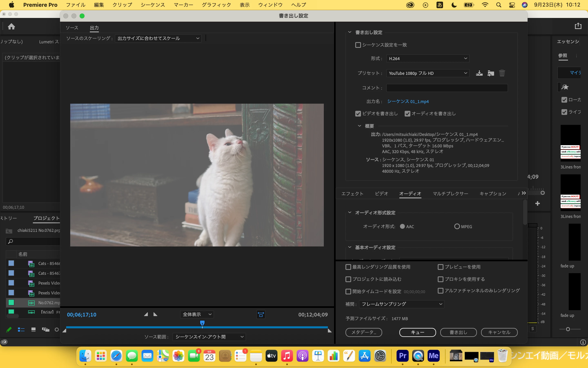Click the quick export share icon
The height and width of the screenshot is (368, 588).
tap(578, 26)
